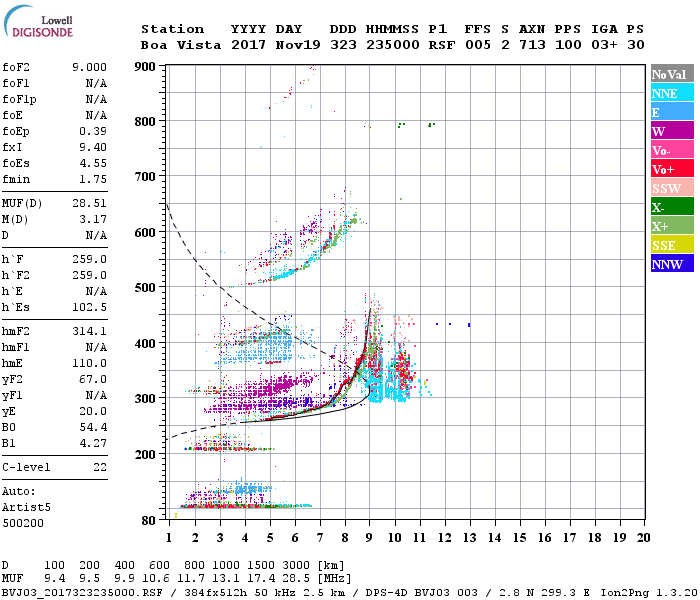This screenshot has height=600, width=700.
Task: Select the SSW legend swatch
Action: [x=672, y=188]
